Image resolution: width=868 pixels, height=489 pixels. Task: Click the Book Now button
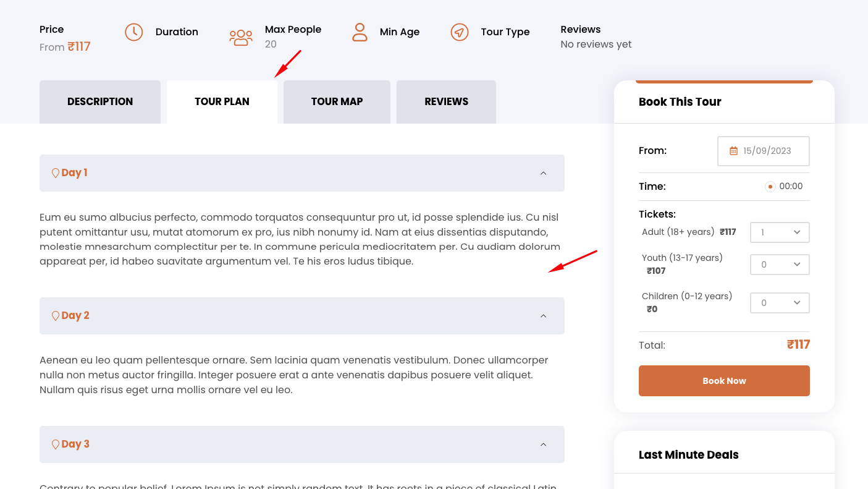click(724, 381)
